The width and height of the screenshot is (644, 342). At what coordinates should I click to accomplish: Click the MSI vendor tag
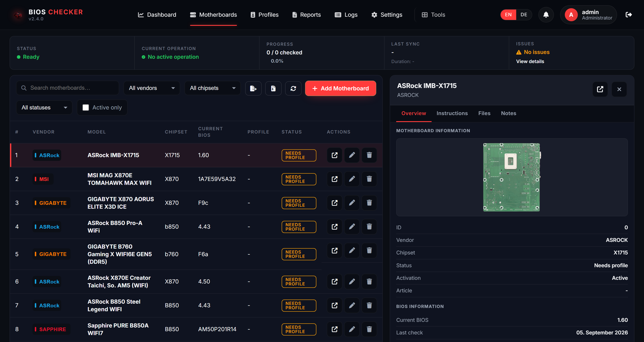[x=43, y=179]
